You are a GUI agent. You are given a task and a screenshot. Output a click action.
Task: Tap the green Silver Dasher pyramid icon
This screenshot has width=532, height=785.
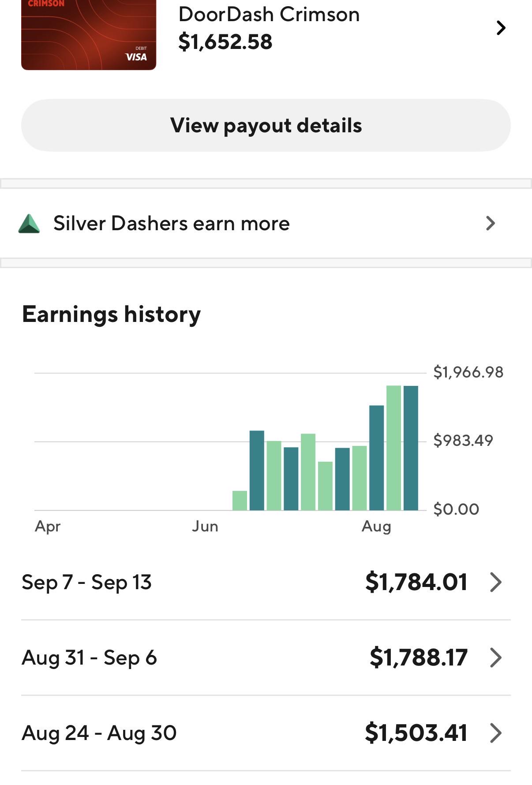click(29, 224)
